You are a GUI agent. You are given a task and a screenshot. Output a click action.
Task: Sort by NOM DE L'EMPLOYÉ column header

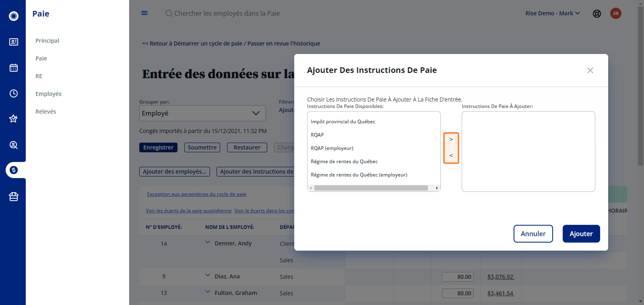pos(229,227)
